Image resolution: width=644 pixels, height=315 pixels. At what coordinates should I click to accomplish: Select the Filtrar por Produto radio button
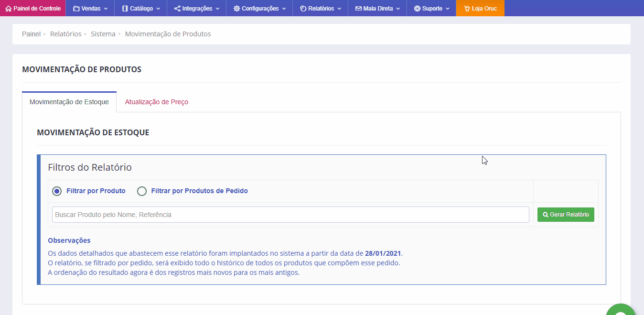57,191
